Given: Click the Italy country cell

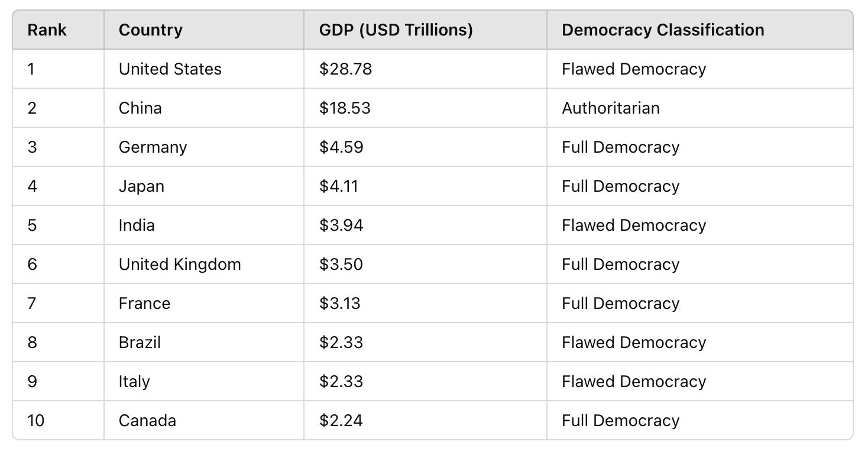Looking at the screenshot, I should click(134, 382).
